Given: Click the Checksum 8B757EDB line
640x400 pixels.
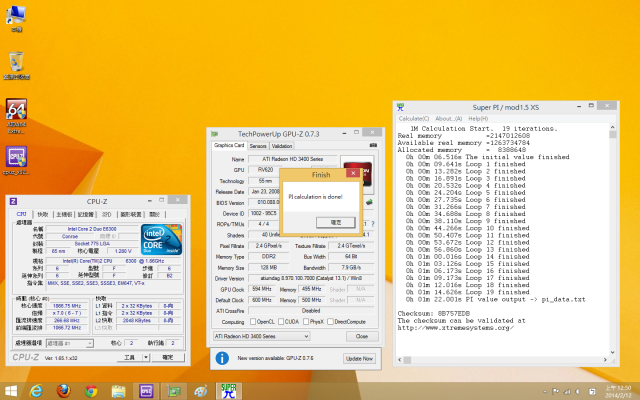Looking at the screenshot, I should (x=434, y=313).
